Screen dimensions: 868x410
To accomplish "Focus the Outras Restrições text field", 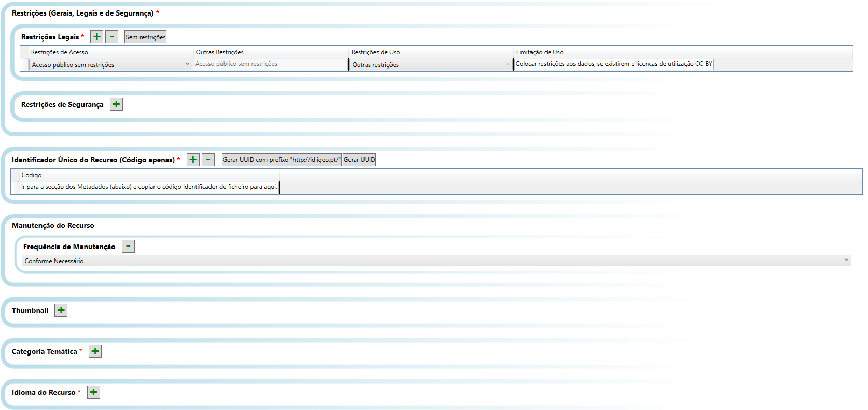I will coord(270,64).
